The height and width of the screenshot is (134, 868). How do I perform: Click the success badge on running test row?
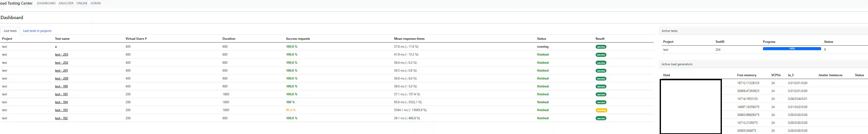(601, 47)
